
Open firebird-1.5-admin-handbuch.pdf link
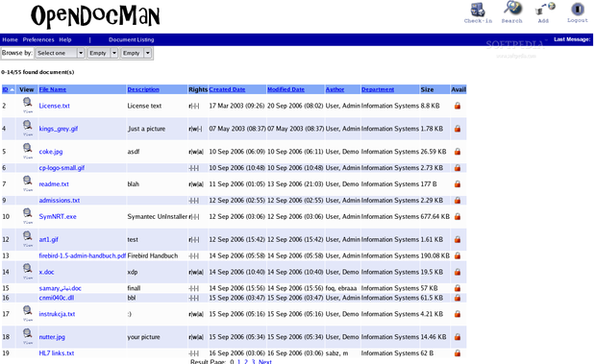pos(83,255)
